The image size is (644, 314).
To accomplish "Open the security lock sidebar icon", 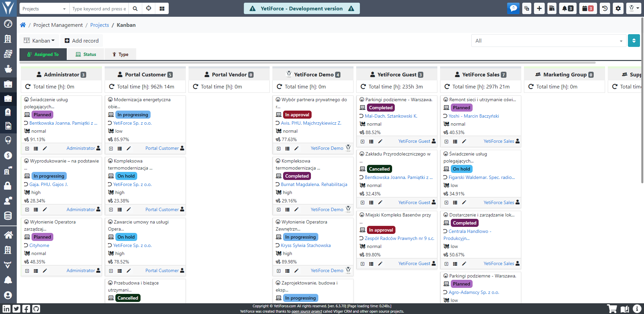I will [x=8, y=186].
